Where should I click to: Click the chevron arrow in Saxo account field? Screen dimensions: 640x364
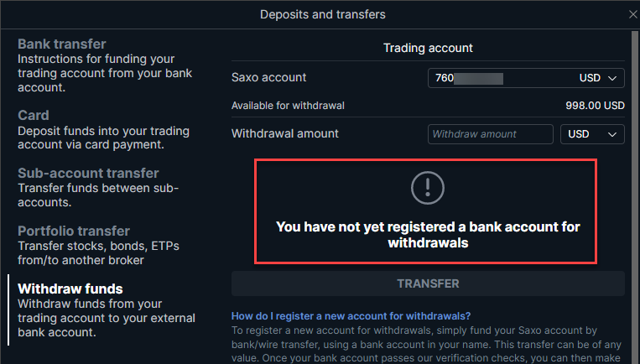coord(612,78)
